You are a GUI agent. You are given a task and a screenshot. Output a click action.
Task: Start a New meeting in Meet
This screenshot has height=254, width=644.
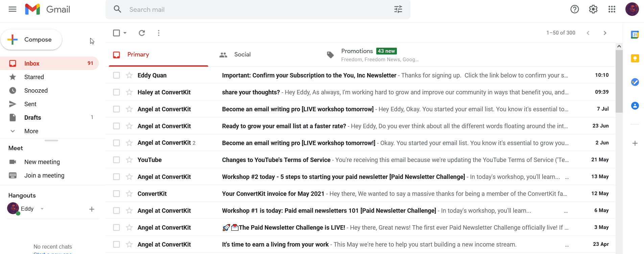click(x=42, y=162)
